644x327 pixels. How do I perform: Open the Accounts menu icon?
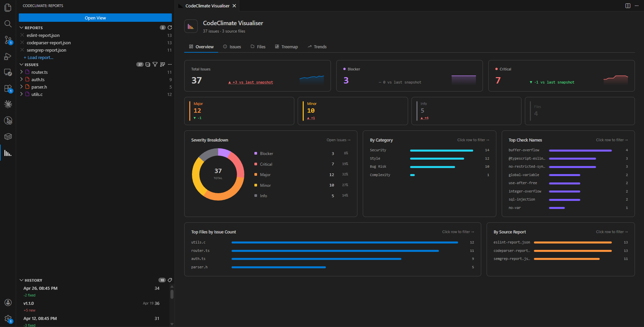point(8,303)
